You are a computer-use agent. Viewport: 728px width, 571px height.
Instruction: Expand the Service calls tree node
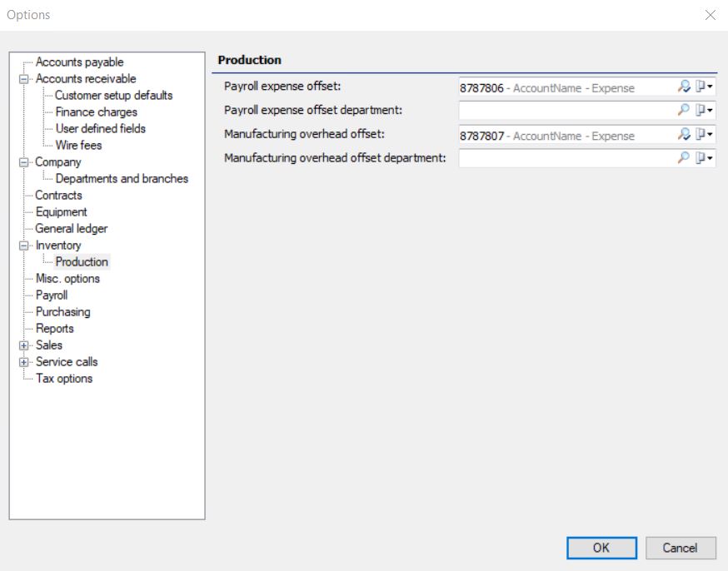[x=23, y=362]
